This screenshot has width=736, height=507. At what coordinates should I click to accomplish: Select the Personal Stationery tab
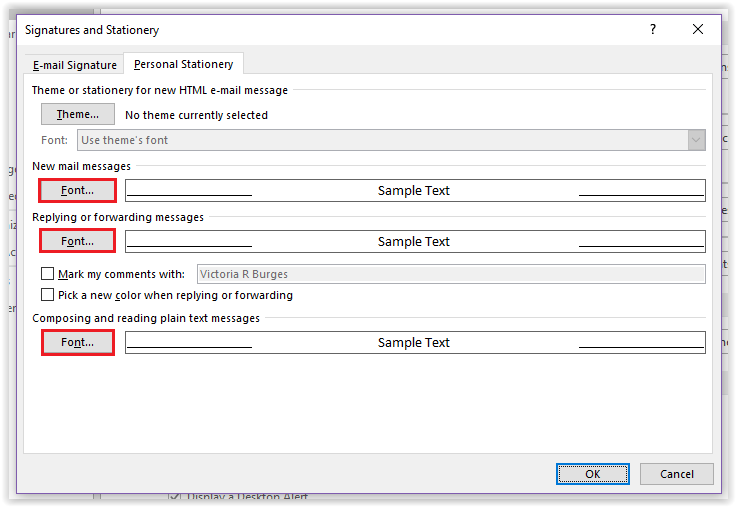point(184,64)
